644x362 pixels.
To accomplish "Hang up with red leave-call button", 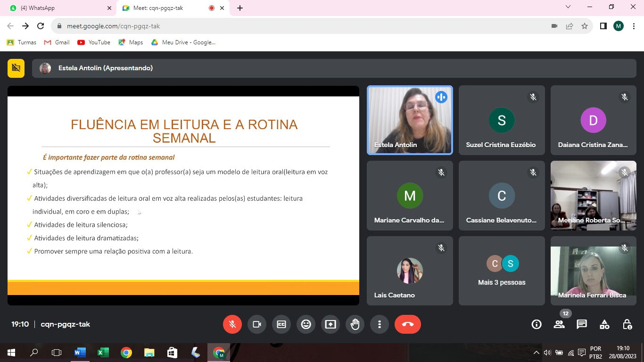I will pos(408,324).
